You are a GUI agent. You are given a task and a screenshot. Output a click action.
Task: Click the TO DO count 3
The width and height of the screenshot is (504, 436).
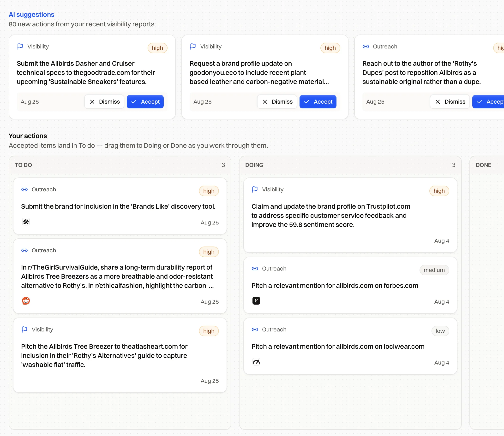click(x=223, y=165)
